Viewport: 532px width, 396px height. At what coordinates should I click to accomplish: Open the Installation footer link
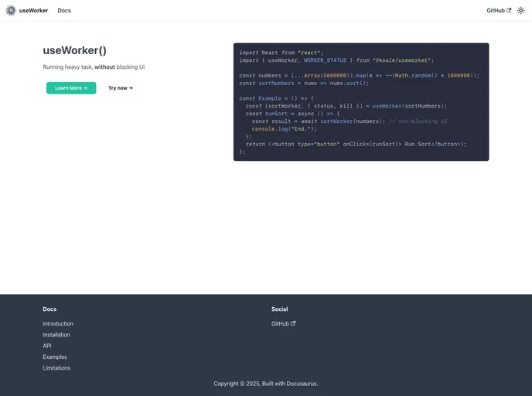[x=56, y=335]
